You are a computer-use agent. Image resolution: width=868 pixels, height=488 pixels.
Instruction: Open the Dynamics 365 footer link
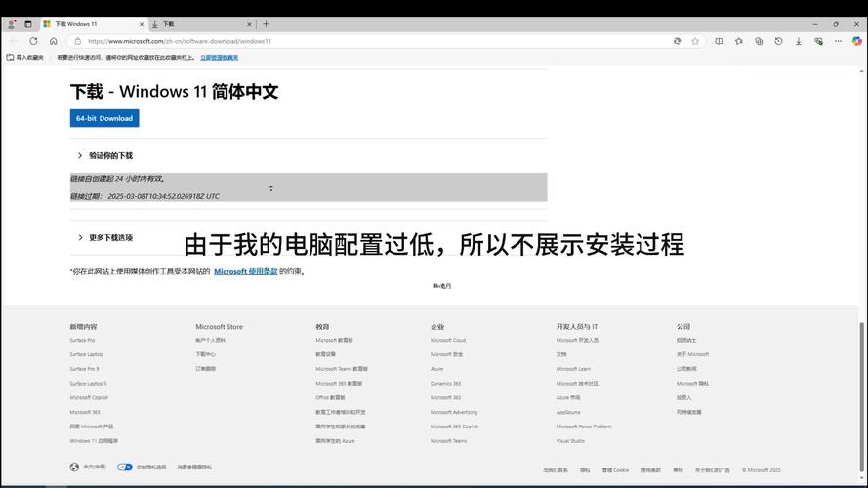point(445,383)
